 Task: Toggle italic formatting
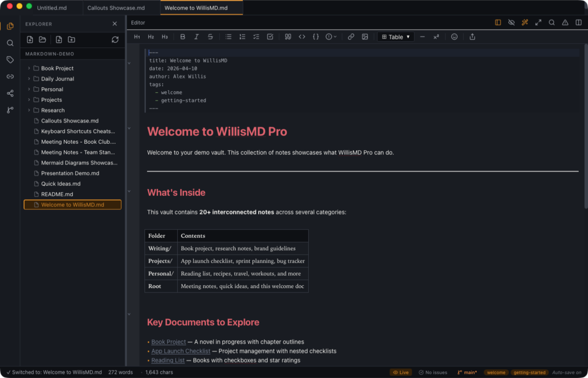[197, 37]
